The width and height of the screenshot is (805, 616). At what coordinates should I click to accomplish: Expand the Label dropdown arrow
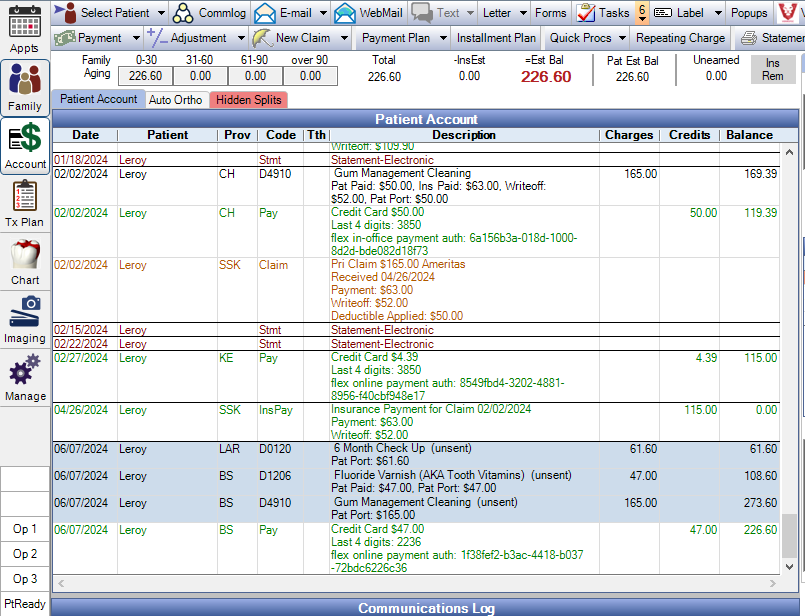point(719,13)
